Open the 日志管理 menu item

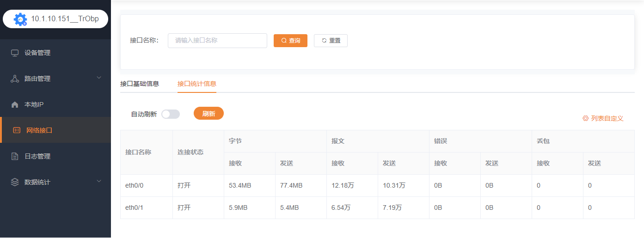coord(37,156)
